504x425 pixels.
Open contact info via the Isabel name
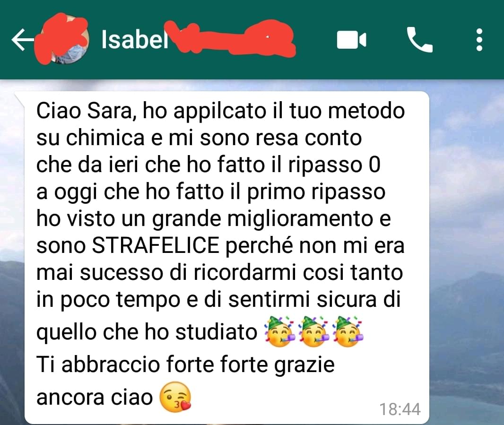(135, 40)
